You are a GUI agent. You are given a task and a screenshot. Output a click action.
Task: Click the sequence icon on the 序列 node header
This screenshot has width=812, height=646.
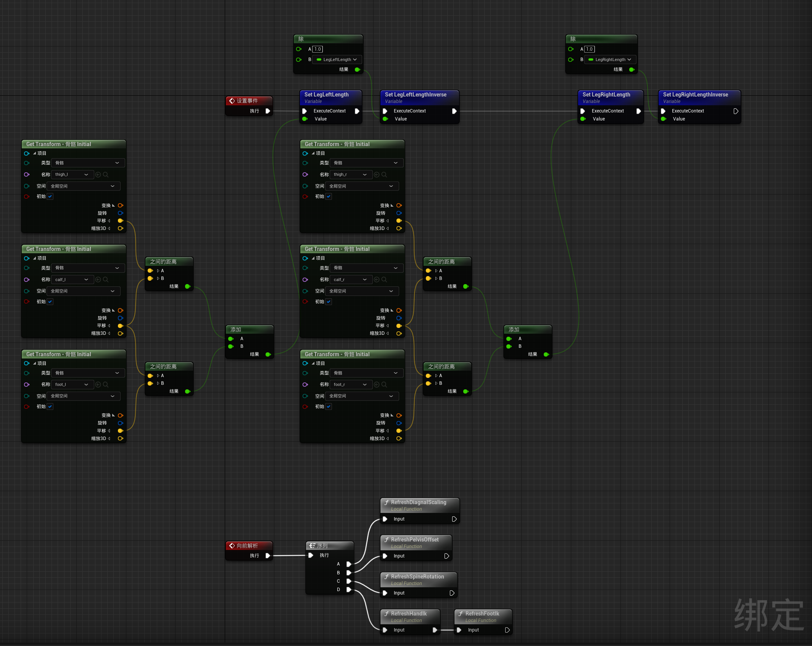312,545
